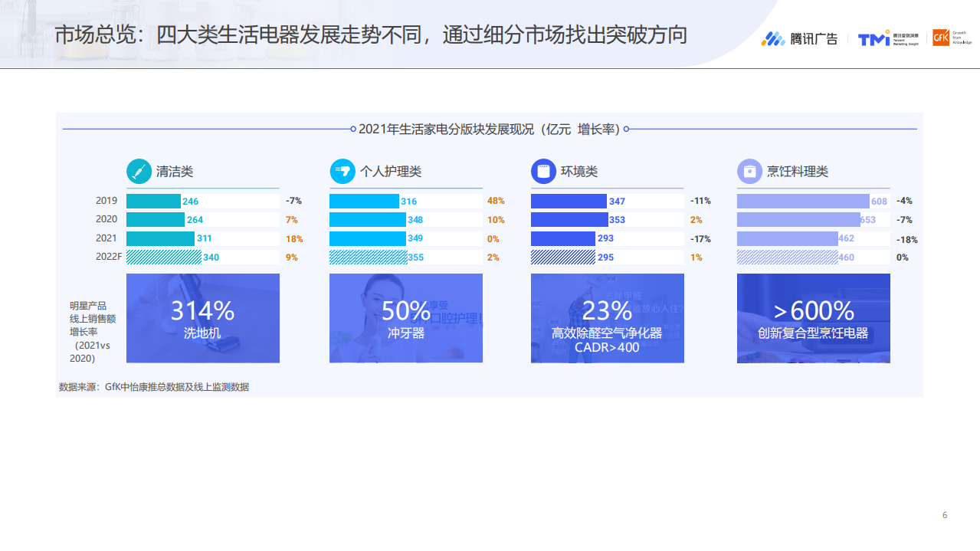Select the slide title 市场总览 text

click(x=80, y=34)
